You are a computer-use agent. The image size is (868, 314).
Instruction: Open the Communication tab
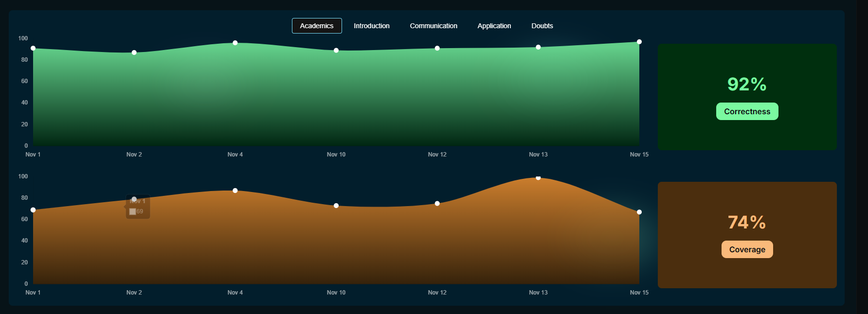[x=434, y=26]
